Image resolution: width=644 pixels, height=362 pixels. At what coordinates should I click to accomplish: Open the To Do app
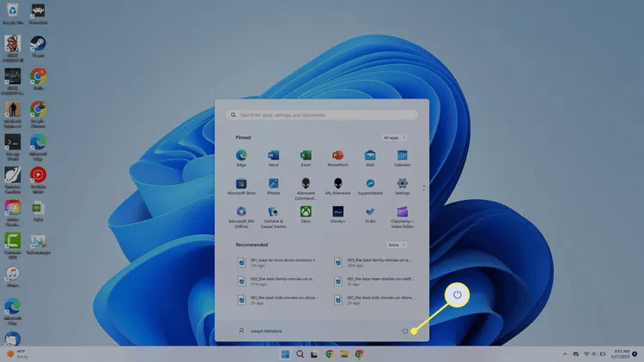[370, 214]
